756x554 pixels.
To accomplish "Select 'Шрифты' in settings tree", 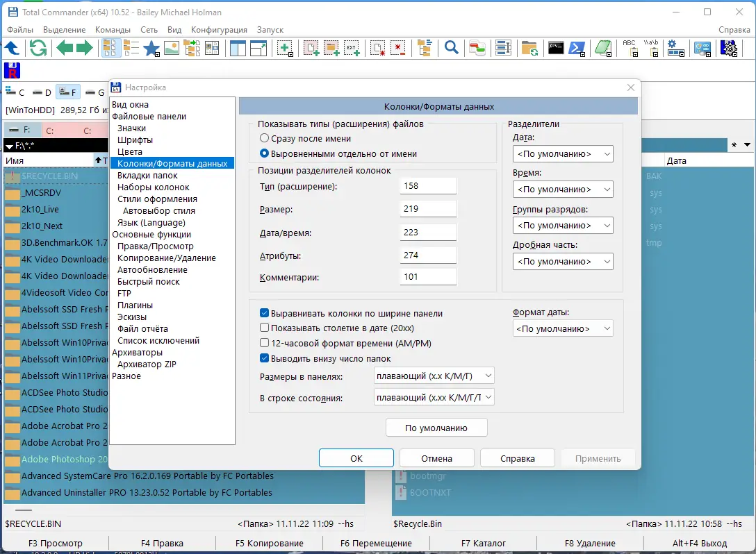I will click(135, 140).
